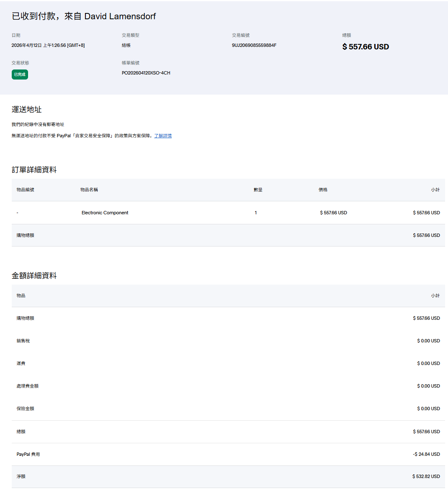The height and width of the screenshot is (496, 448).
Task: Select the Electronic Component item name
Action: pyautogui.click(x=105, y=213)
